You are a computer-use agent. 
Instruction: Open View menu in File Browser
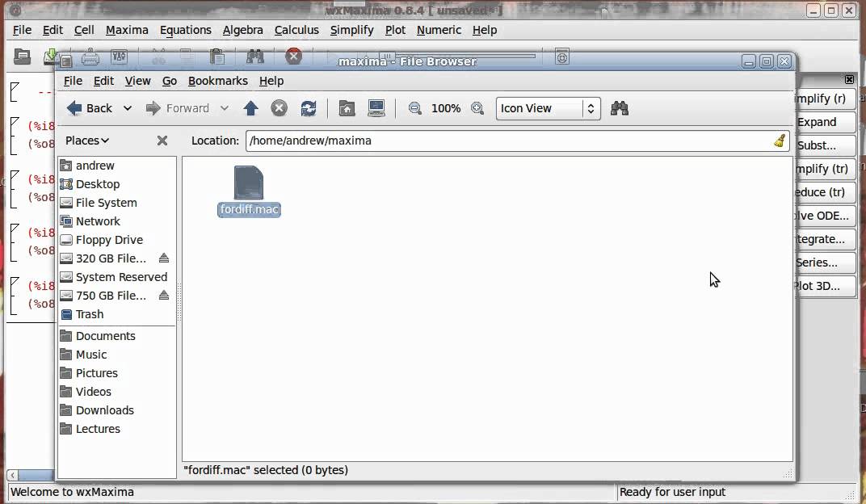(137, 81)
